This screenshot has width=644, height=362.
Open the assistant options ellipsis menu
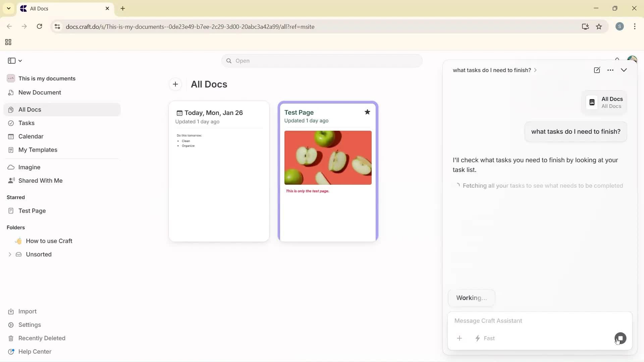coord(611,70)
